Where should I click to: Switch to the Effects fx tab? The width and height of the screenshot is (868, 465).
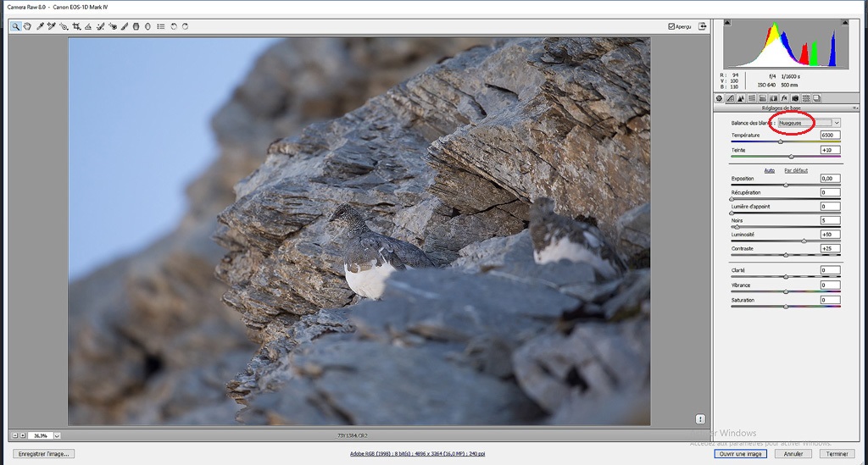tap(784, 98)
